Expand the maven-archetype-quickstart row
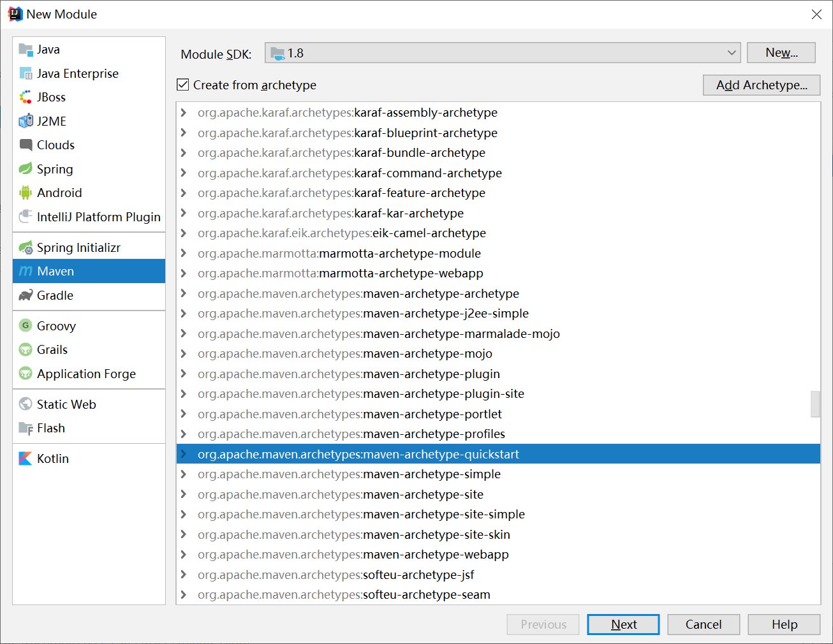 pos(184,454)
